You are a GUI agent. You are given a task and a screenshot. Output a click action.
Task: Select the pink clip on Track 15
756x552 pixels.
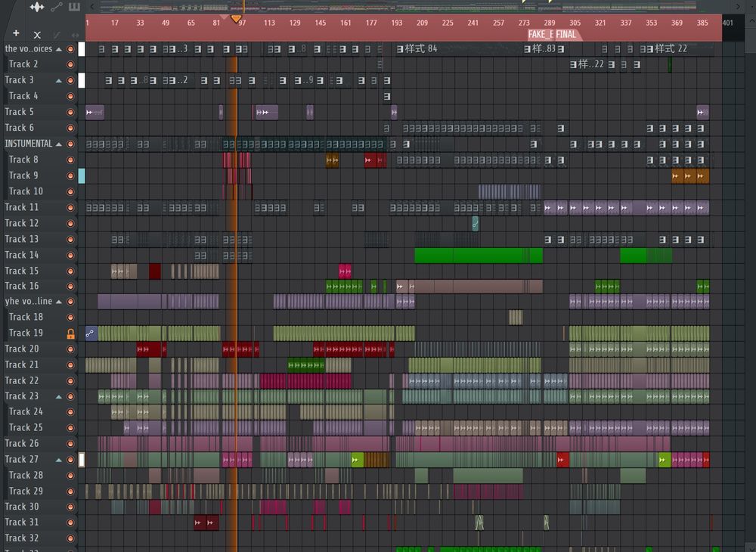pos(345,271)
